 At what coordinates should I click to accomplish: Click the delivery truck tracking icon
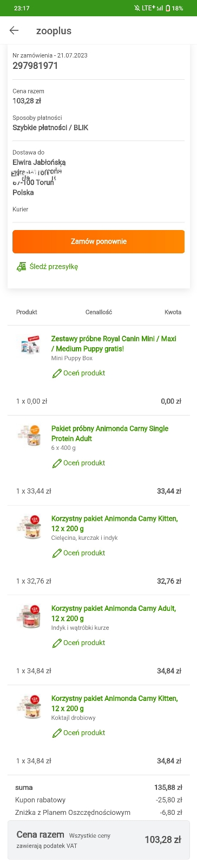[22, 266]
